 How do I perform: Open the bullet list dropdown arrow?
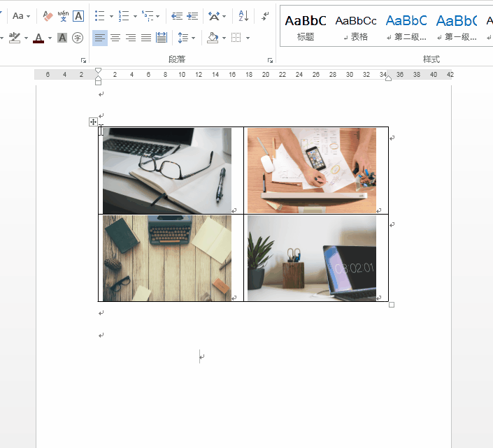(111, 16)
